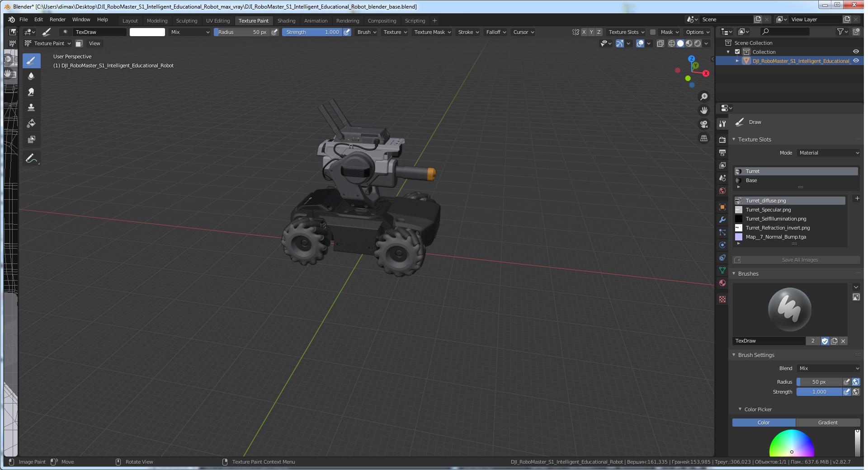868x470 pixels.
Task: Collapse the Color Picker subpanel
Action: [740, 409]
